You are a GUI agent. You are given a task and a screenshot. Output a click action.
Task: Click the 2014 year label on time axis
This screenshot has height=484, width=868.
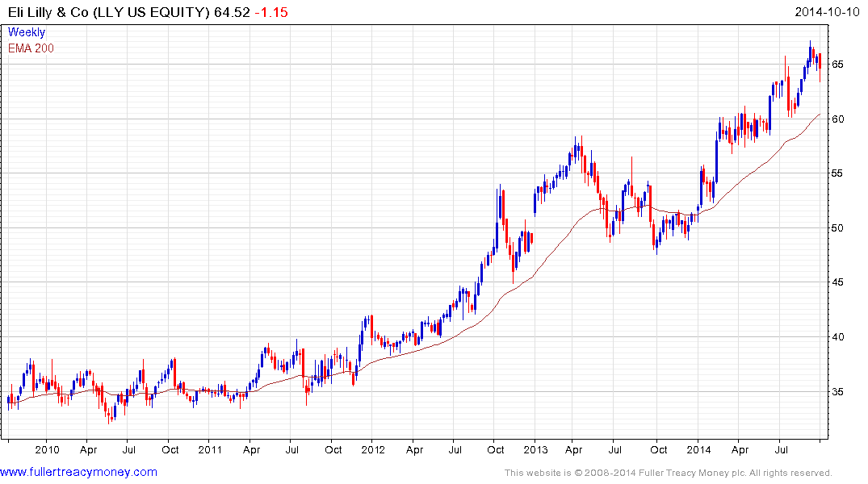(698, 449)
